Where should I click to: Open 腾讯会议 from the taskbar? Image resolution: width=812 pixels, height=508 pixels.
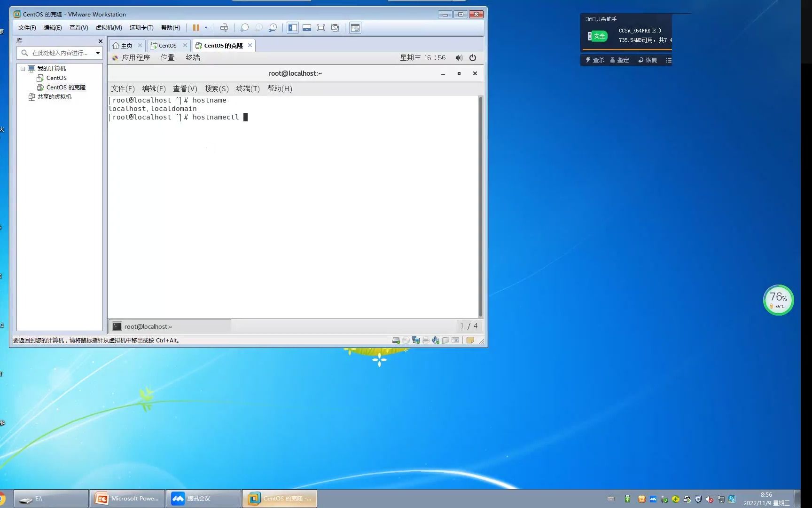click(x=203, y=499)
